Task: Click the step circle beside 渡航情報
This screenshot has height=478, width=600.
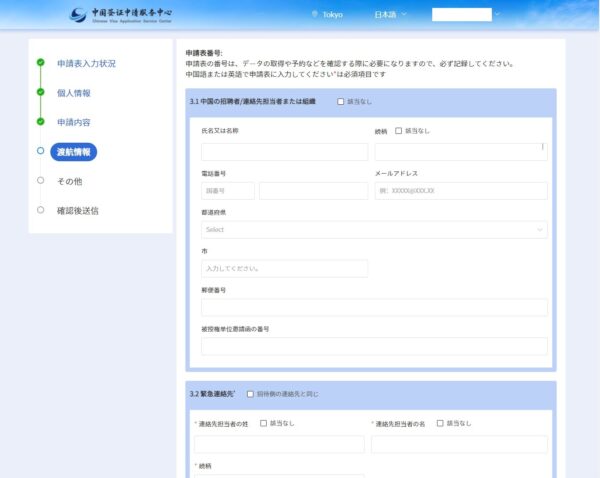Action: click(x=40, y=151)
